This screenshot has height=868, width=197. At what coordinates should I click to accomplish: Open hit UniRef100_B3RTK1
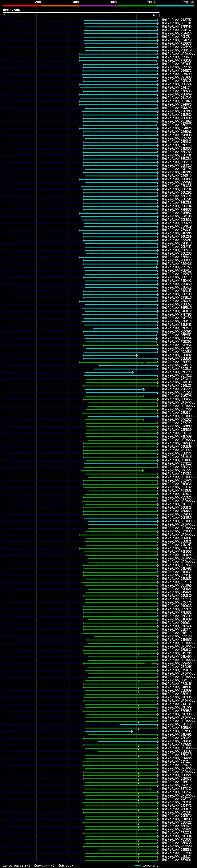[x=176, y=433]
